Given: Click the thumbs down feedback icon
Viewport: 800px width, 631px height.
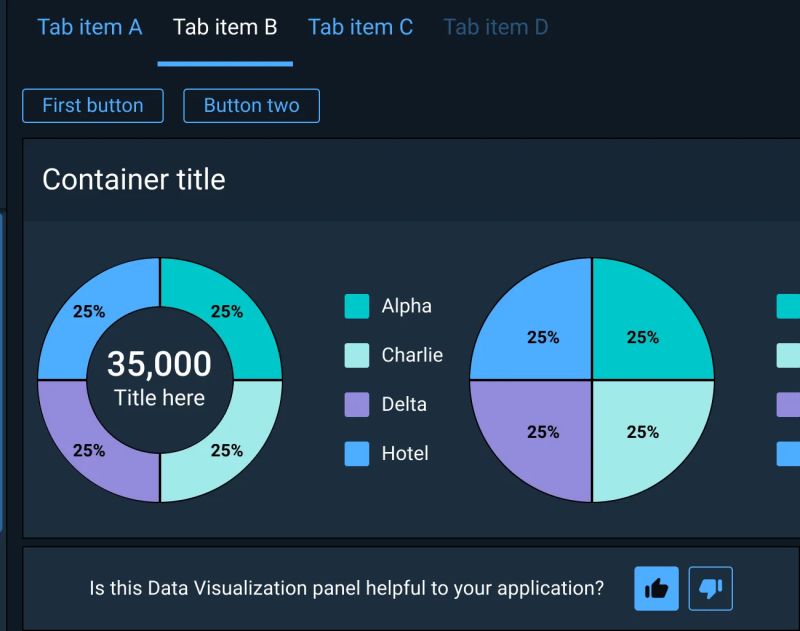Looking at the screenshot, I should 711,588.
